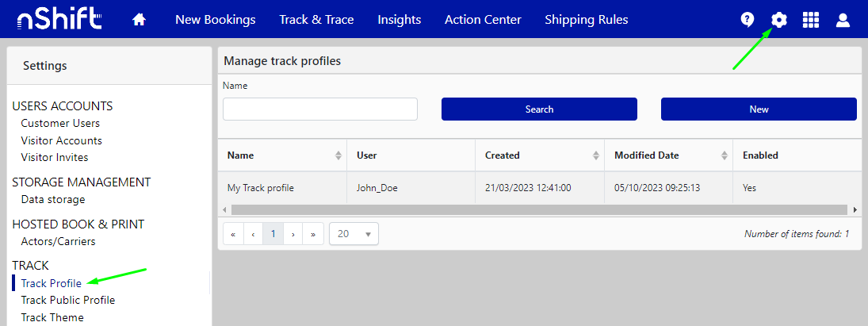This screenshot has height=326, width=868.
Task: Open Customer Users settings link
Action: coord(60,123)
